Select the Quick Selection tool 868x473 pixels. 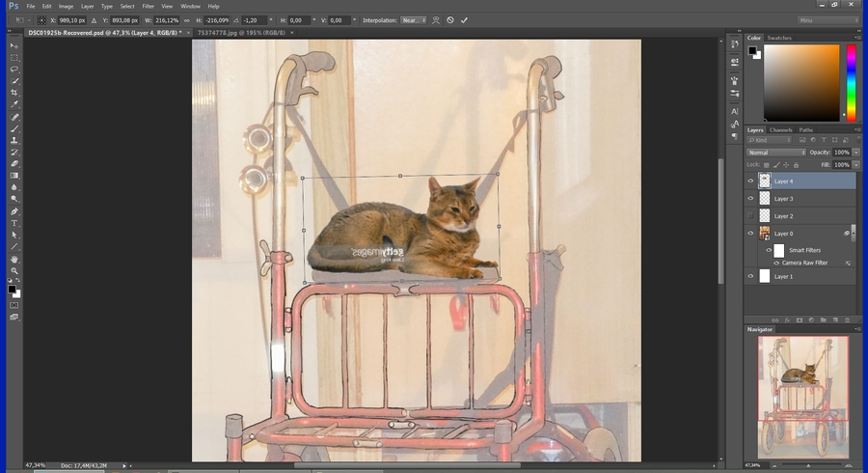(14, 81)
